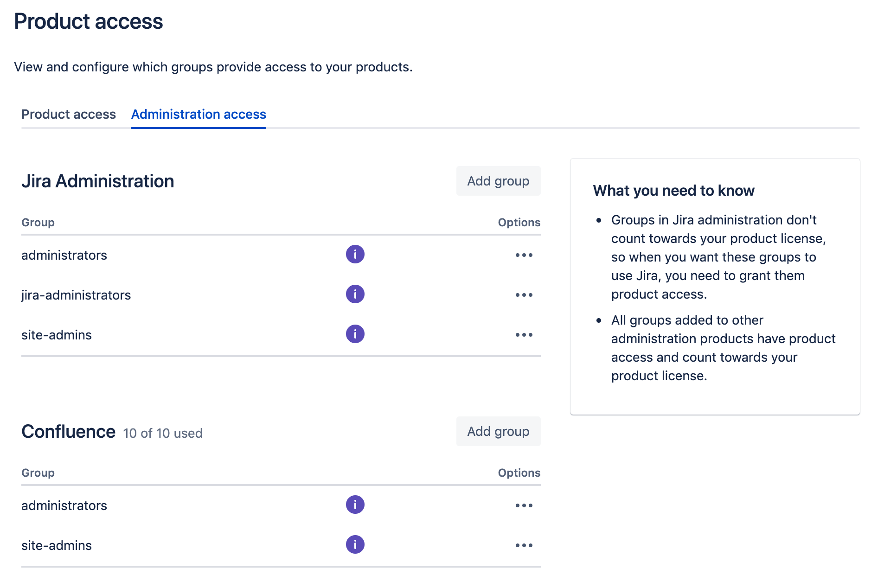
Task: Add group to Confluence
Action: point(498,431)
